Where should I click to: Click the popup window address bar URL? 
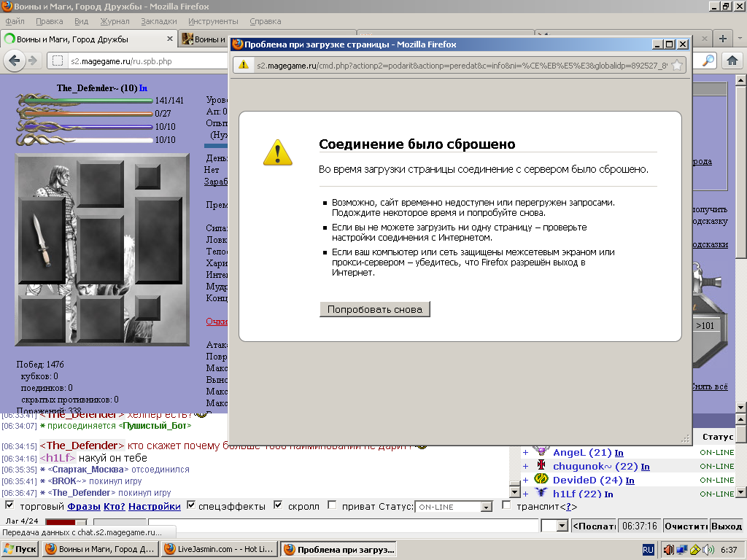click(x=462, y=65)
